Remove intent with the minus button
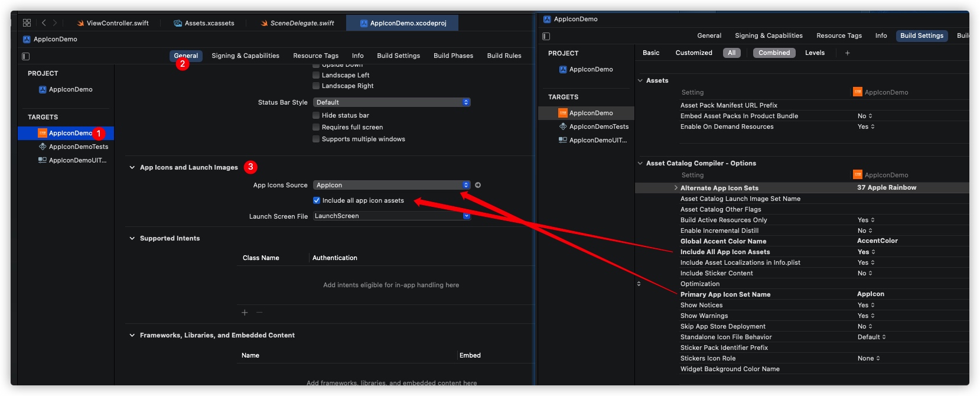980x396 pixels. (x=259, y=313)
